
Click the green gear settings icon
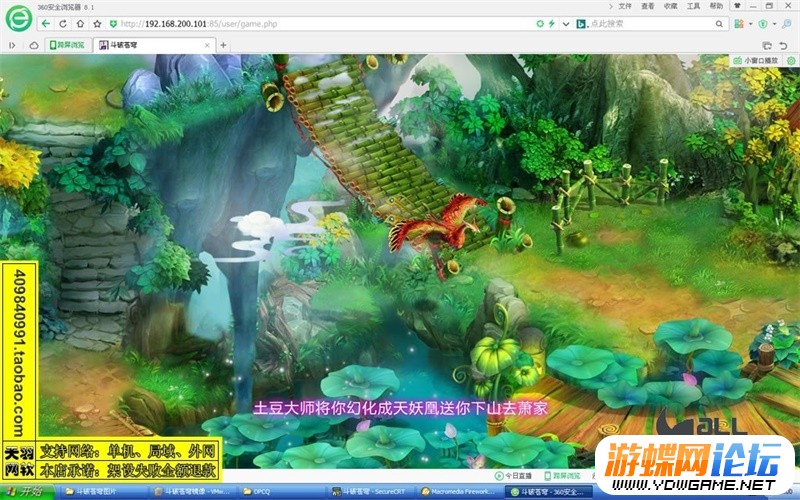(x=791, y=60)
